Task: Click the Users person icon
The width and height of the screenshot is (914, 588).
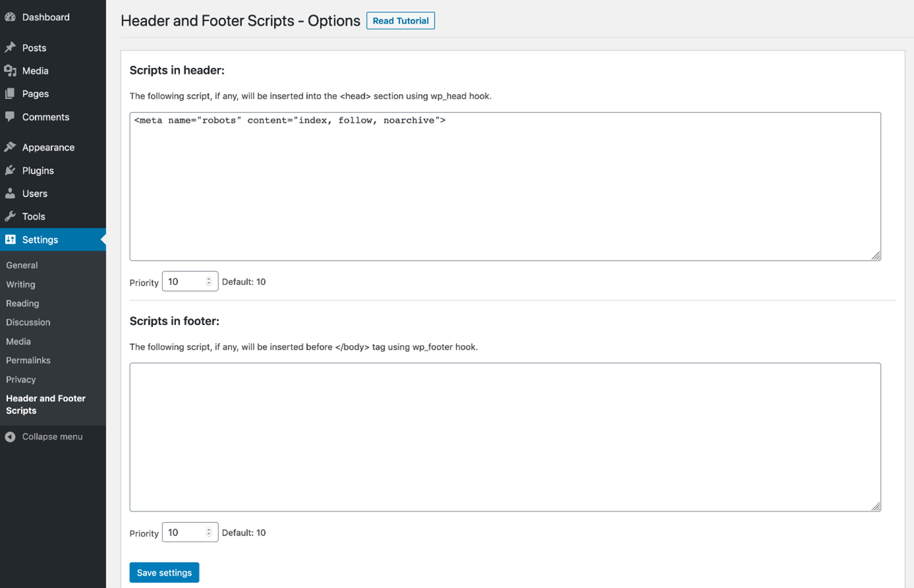Action: pos(11,193)
